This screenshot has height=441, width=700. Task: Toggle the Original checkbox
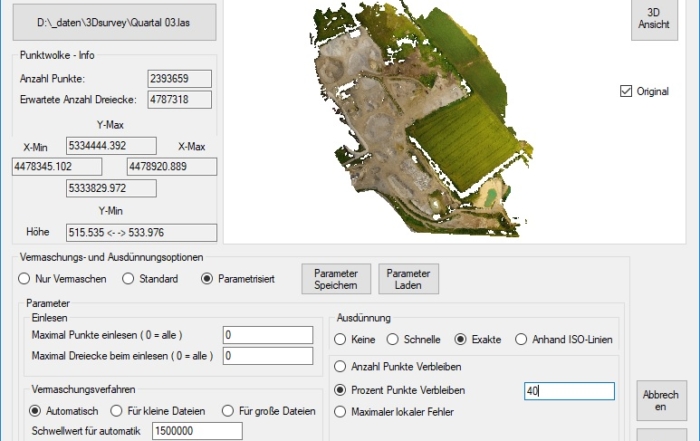tap(627, 92)
